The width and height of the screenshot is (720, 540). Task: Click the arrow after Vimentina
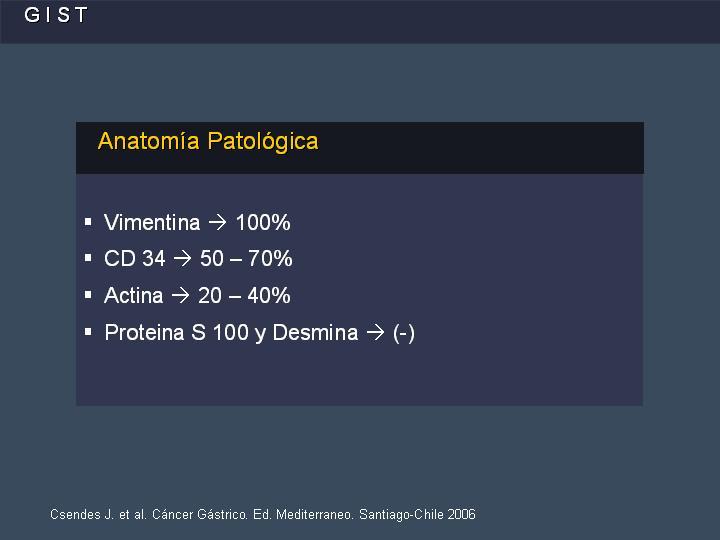click(218, 223)
